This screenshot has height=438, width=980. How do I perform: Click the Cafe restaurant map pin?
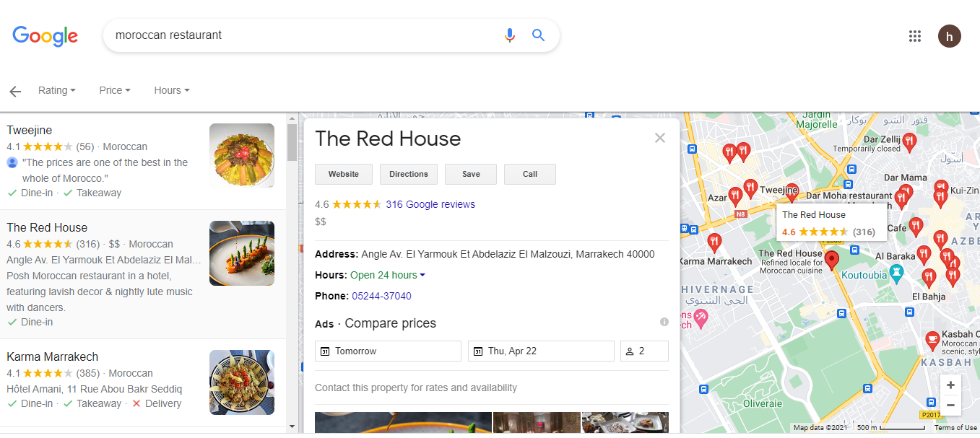click(916, 227)
